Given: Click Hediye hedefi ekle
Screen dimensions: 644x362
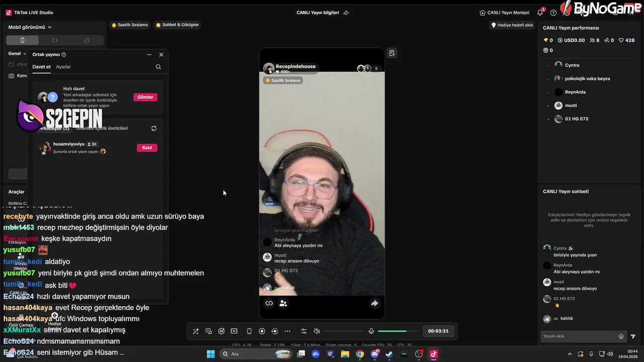Looking at the screenshot, I should [512, 25].
